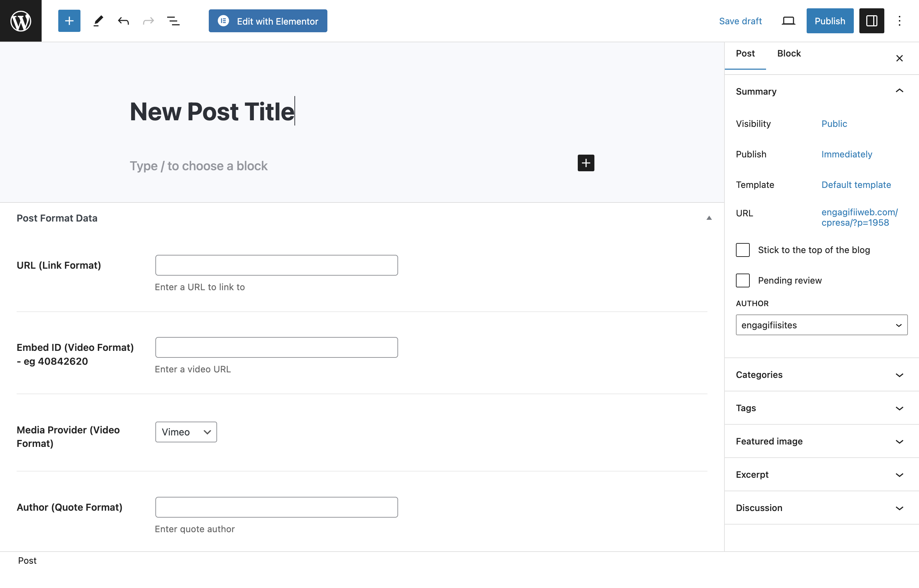Toggle the Settings sidebar icon
Viewport: 919px width, 588px height.
pos(871,20)
